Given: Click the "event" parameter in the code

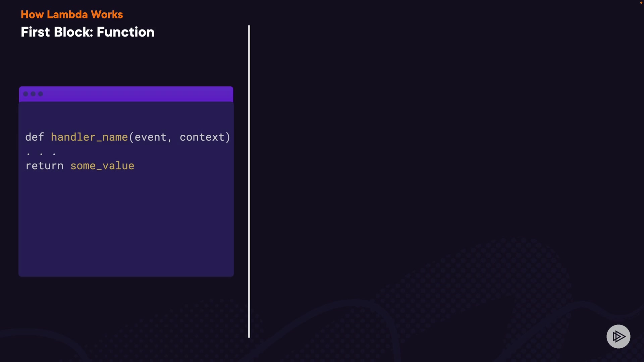Looking at the screenshot, I should coord(151,137).
